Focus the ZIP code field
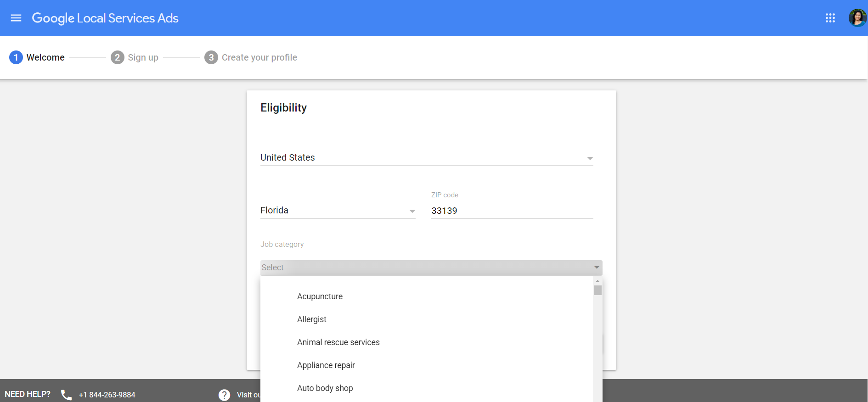 512,211
